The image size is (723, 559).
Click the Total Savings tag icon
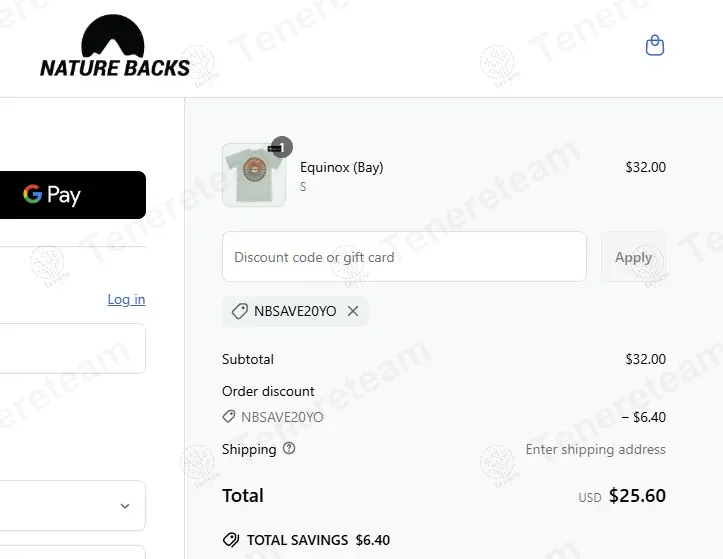231,540
